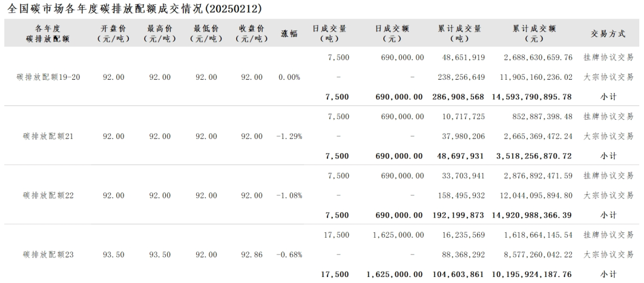Image resolution: width=644 pixels, height=283 pixels.
Task: Click the 最高价 column header
Action: pyautogui.click(x=157, y=33)
